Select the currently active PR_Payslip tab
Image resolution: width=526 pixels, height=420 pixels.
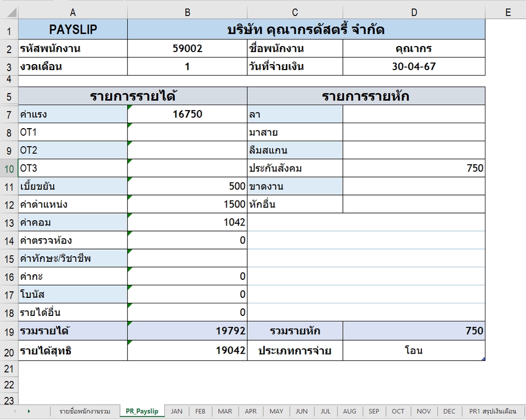pyautogui.click(x=142, y=411)
